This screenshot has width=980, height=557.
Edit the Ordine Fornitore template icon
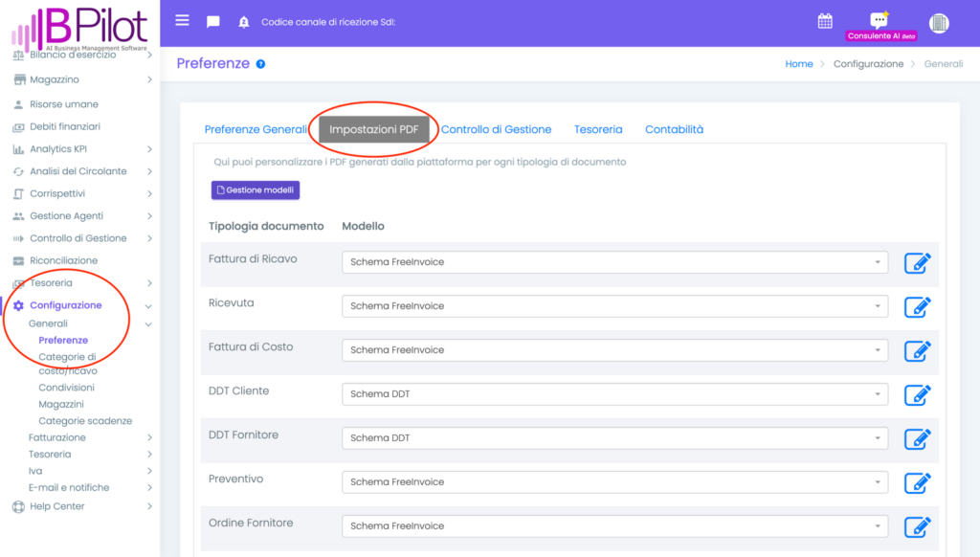(x=917, y=526)
